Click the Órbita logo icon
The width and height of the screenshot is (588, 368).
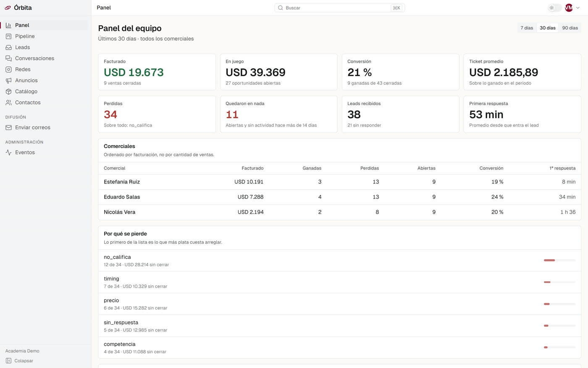pyautogui.click(x=8, y=8)
